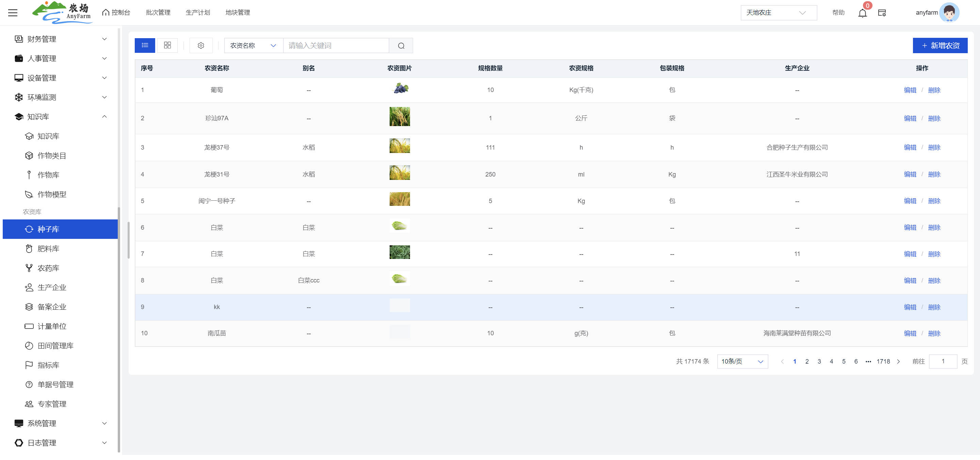Click the 新增农资 button

[940, 46]
